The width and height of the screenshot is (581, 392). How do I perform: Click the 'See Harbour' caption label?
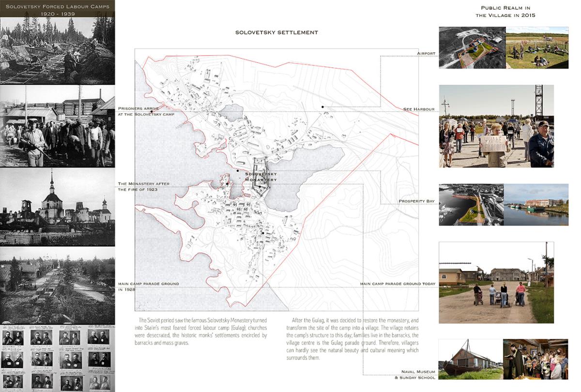(419, 109)
